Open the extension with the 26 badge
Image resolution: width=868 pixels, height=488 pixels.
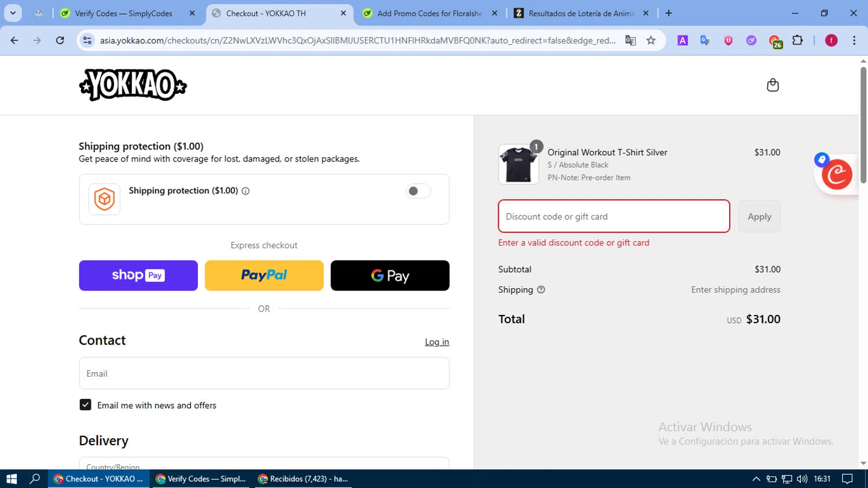(x=775, y=41)
